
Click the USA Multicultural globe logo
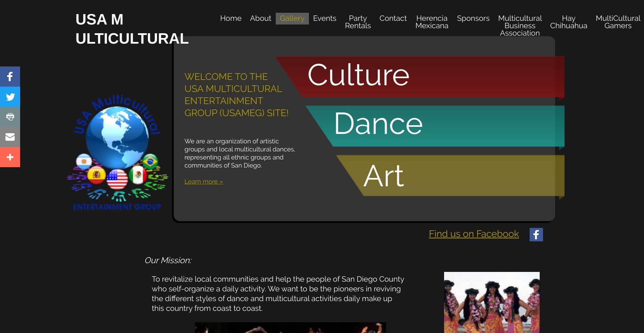tap(117, 153)
